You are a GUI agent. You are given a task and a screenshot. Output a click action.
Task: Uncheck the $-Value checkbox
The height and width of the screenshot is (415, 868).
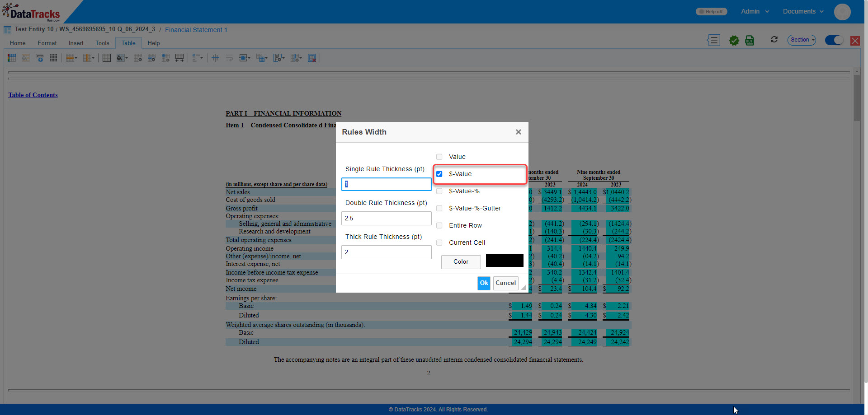coord(439,174)
